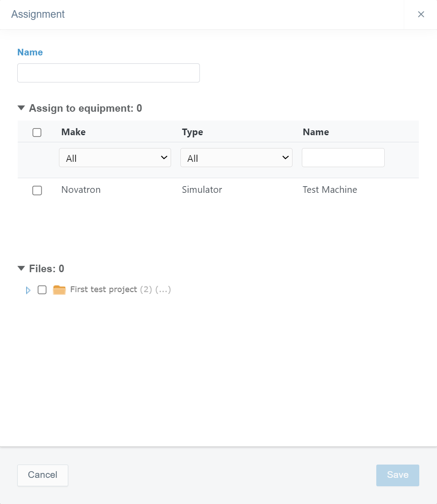Click the Make column header
Screen dimensions: 437x504
coord(74,132)
